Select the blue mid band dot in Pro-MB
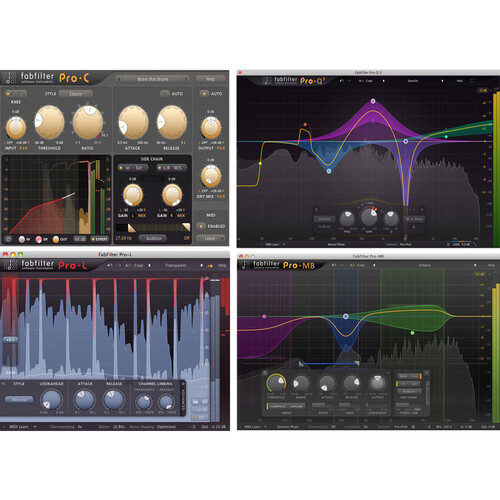500x500 pixels. pos(346,316)
